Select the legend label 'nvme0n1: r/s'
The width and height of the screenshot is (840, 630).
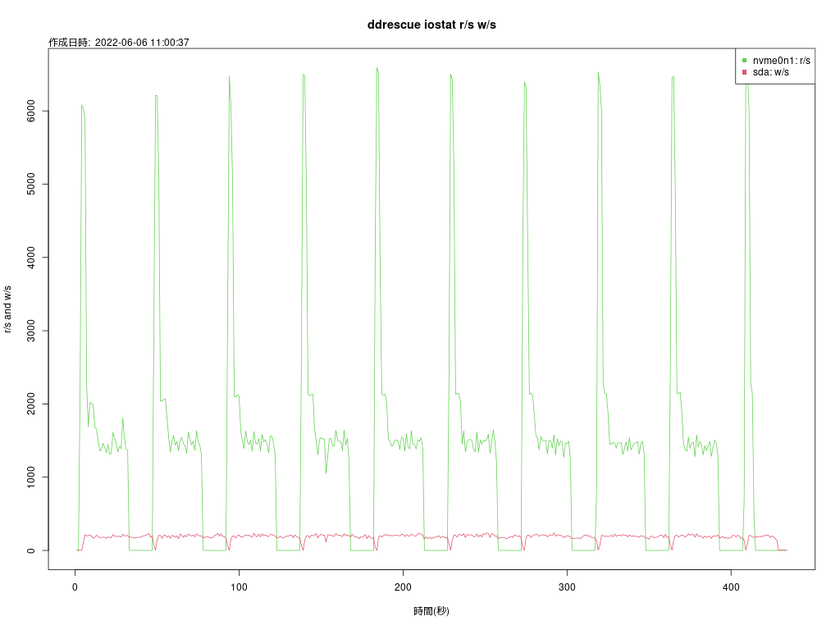[x=781, y=61]
